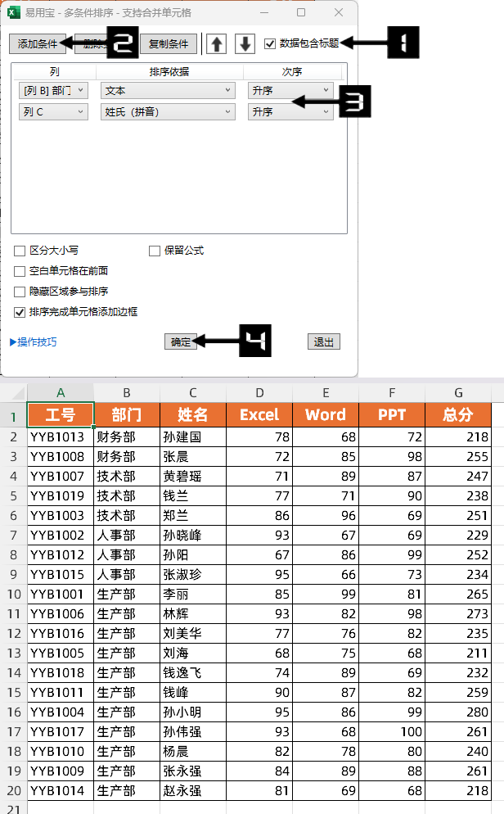Select the 总分 header cell
The image size is (504, 814).
tap(457, 415)
